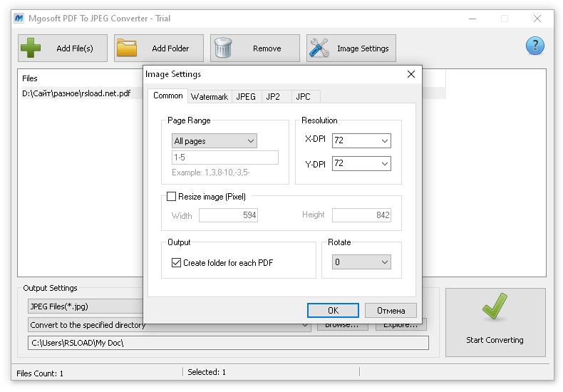Click the yellow folder Add Folder icon
The width and height of the screenshot is (563, 392).
click(x=127, y=48)
